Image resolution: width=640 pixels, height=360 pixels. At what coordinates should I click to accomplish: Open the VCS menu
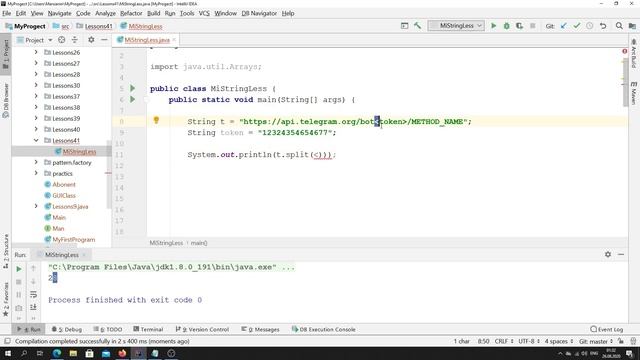click(204, 13)
